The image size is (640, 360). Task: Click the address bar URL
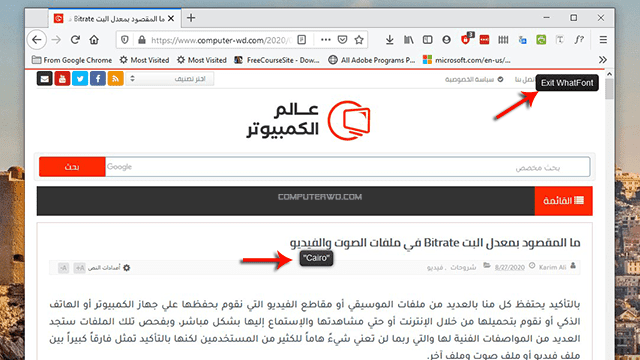221,40
